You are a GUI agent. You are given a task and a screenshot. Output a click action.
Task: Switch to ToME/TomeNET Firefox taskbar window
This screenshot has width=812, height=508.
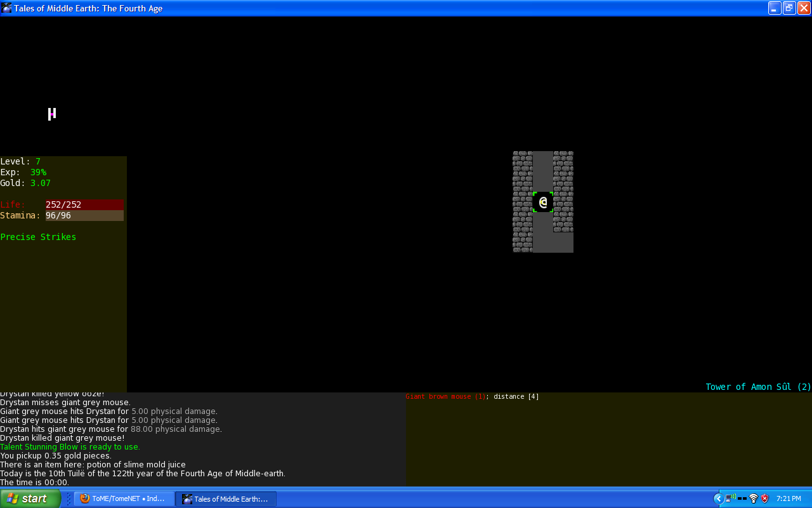(x=124, y=498)
